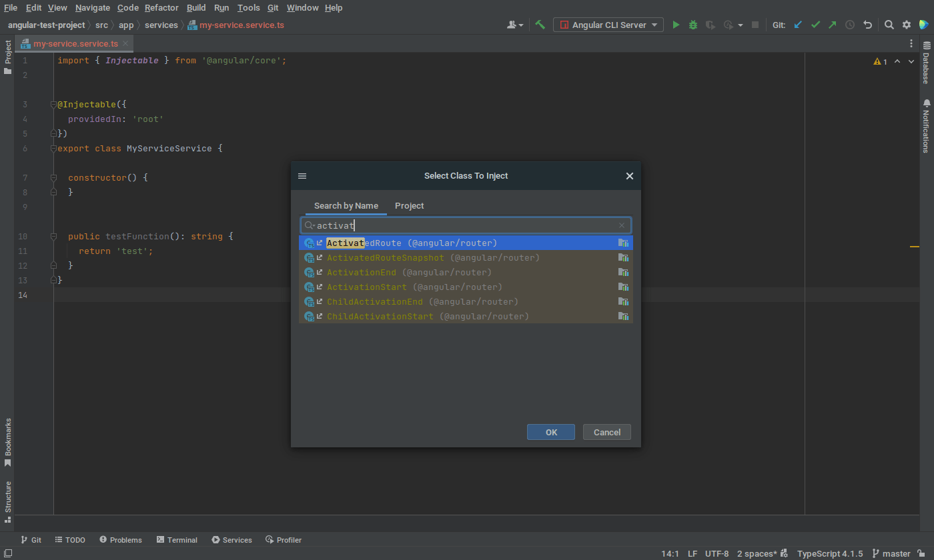The image size is (934, 560).
Task: Commit changes via the green checkmark
Action: coord(815,24)
